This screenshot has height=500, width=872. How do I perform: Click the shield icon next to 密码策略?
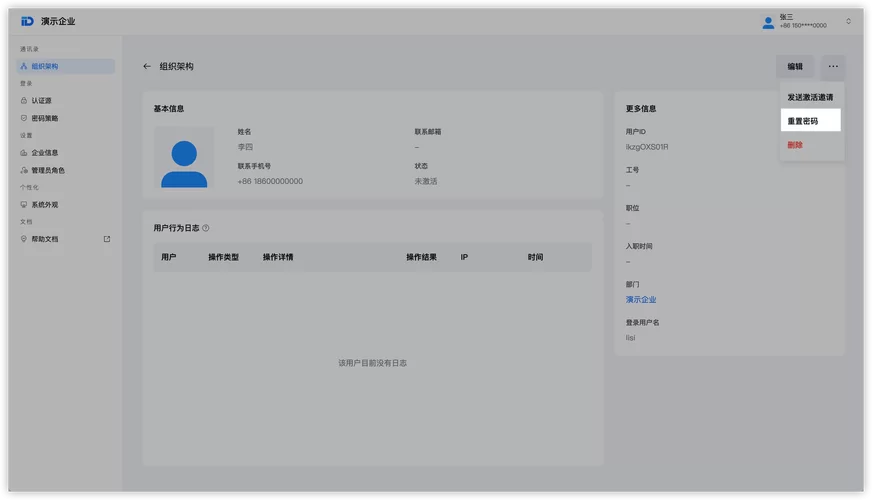23,118
